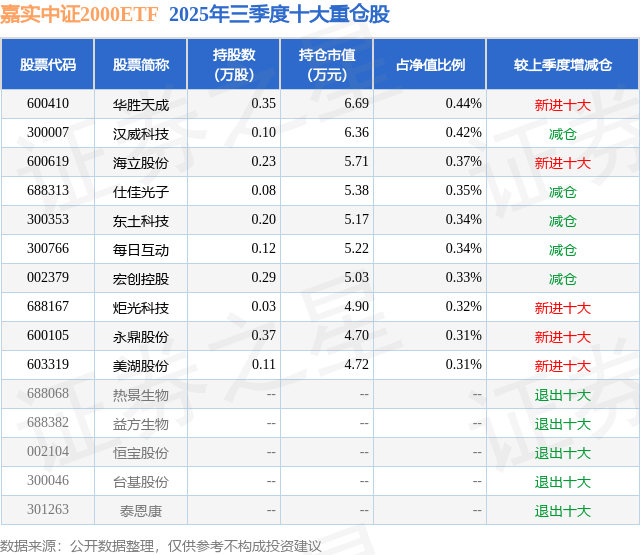
Task: Select stock name 汉威科技
Action: click(141, 134)
